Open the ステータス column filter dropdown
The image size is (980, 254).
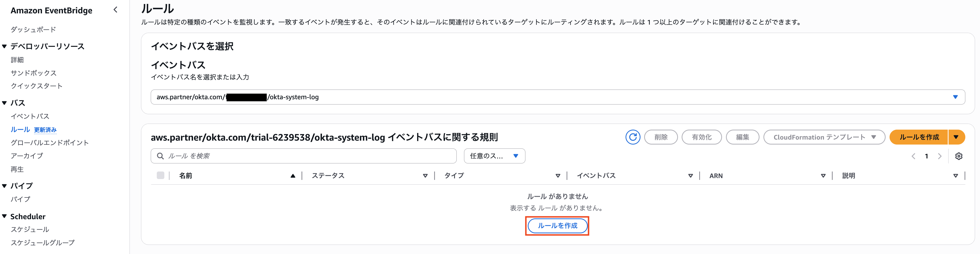pos(424,175)
